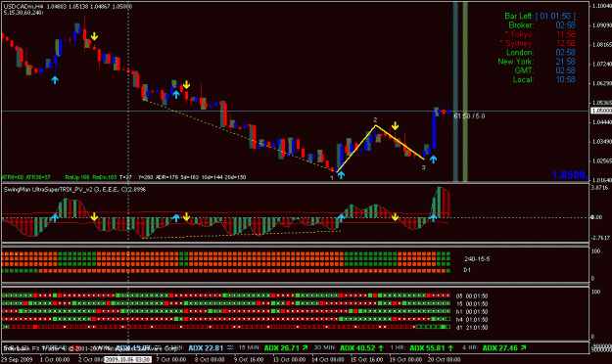Click the 15 00:01:50 timer row label

click(x=472, y=304)
